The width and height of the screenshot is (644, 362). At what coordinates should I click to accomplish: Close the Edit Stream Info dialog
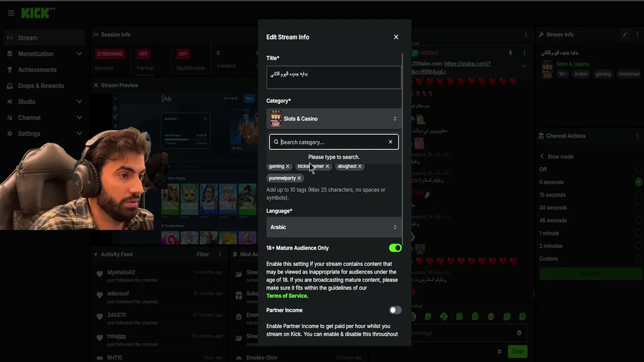[x=396, y=37]
